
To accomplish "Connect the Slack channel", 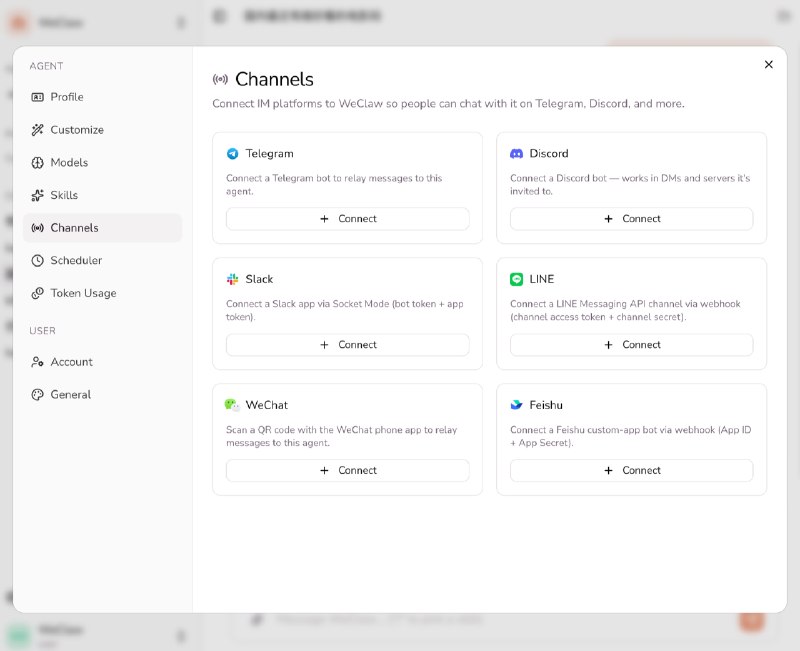I will (x=347, y=344).
